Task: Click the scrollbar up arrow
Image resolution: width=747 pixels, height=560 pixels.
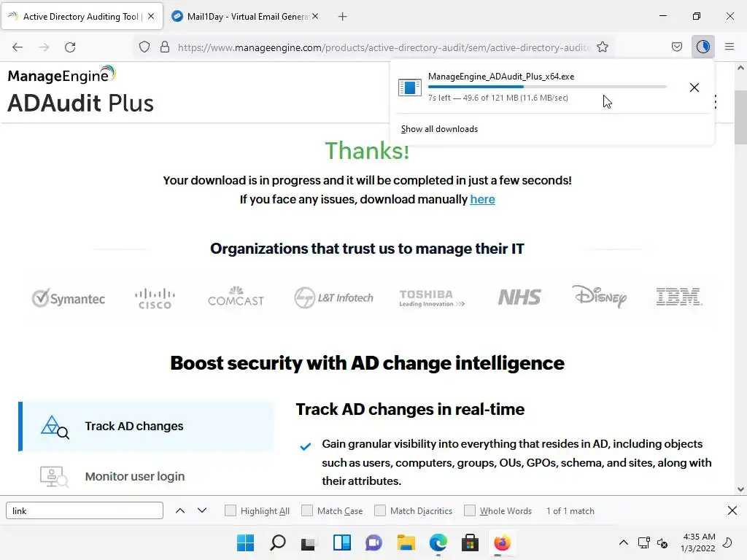Action: [740, 68]
